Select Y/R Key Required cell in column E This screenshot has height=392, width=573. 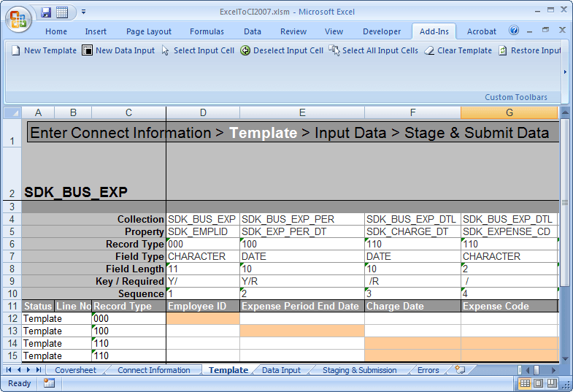302,281
